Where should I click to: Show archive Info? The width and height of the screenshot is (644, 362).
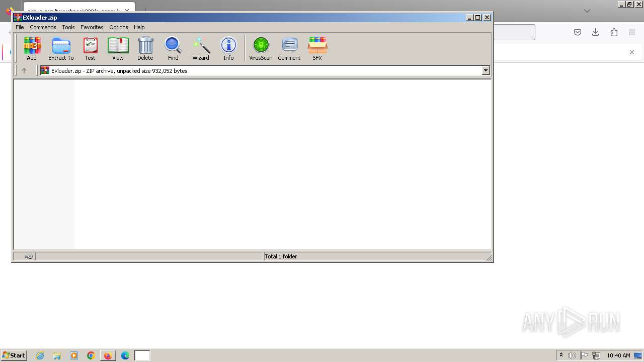(228, 49)
